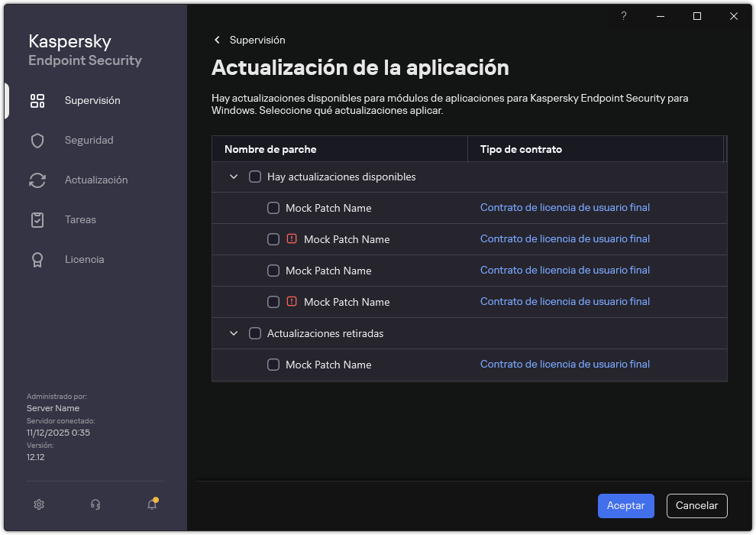This screenshot has height=535, width=756.
Task: Collapse the Hay actualizaciones disponibles group
Action: tap(234, 177)
